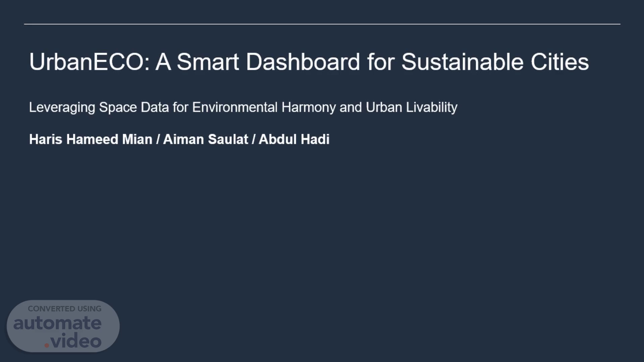Click the word "video" in the watermark

pyautogui.click(x=76, y=341)
